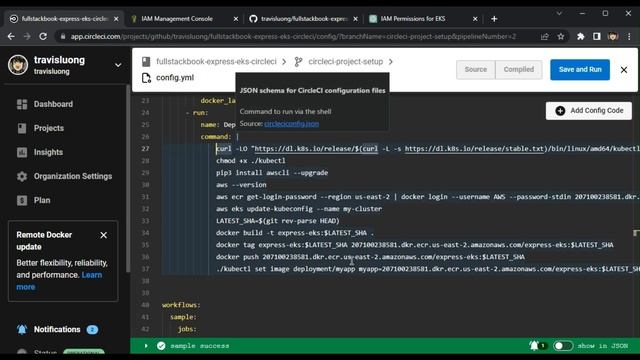640x360 pixels.
Task: Open browser side panel icon
Action: point(597,36)
